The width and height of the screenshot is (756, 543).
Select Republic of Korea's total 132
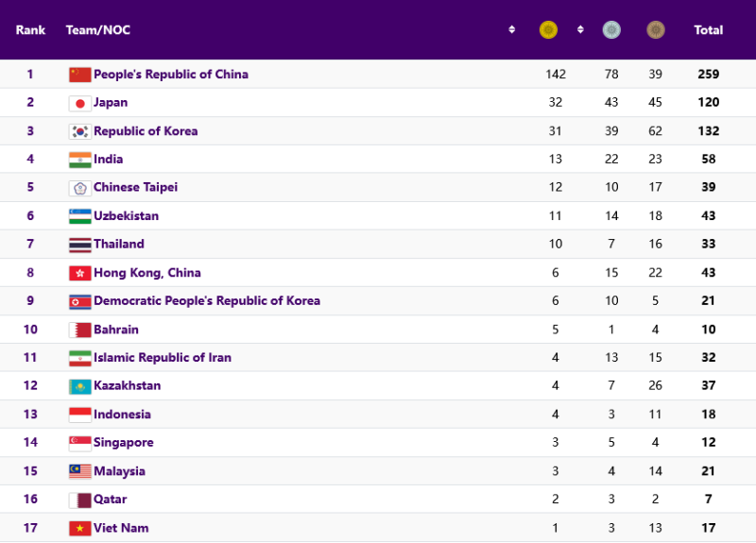(708, 131)
